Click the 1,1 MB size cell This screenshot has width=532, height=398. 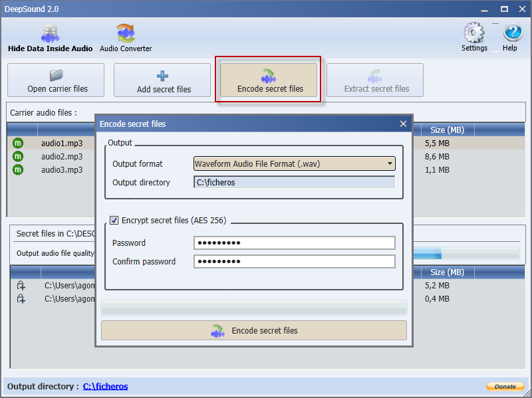pos(437,170)
